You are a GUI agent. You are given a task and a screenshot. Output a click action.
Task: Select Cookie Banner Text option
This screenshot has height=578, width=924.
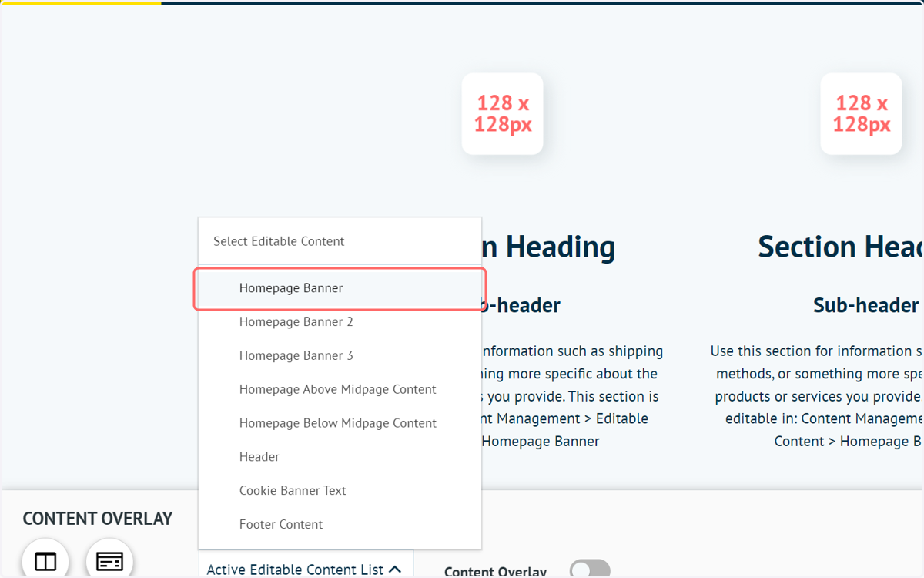340,491
